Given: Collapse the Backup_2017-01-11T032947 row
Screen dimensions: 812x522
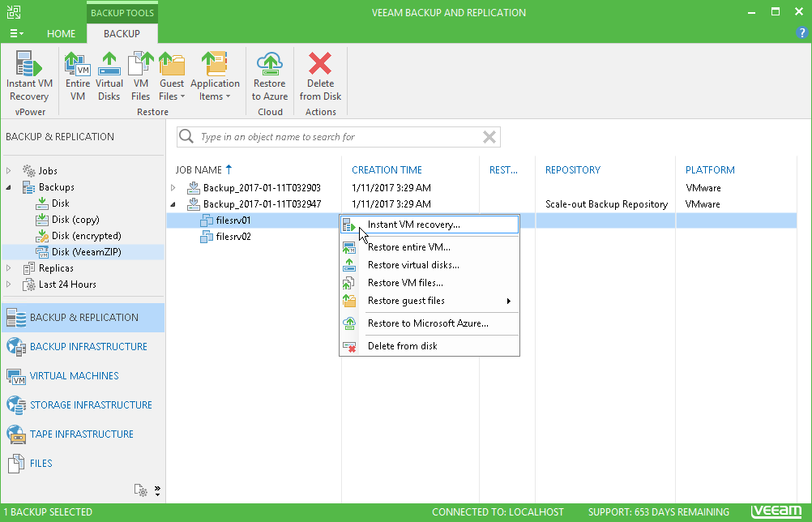Looking at the screenshot, I should tap(173, 204).
